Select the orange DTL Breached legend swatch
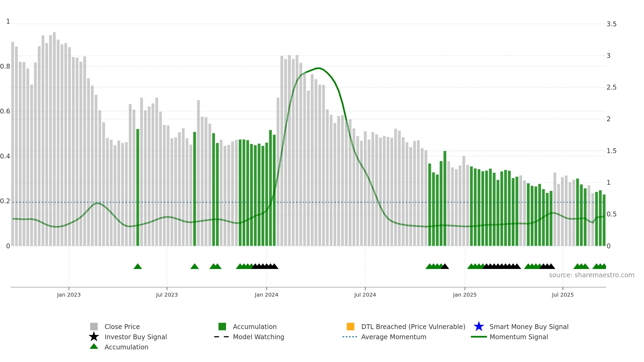This screenshot has width=644, height=362. click(350, 326)
